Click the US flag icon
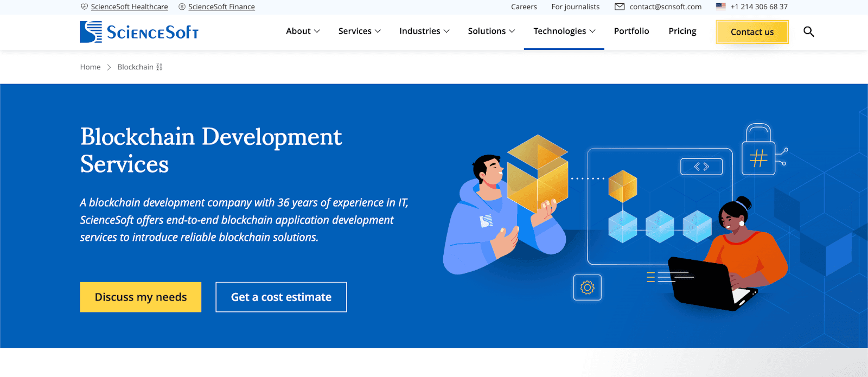The image size is (868, 377). 720,7
